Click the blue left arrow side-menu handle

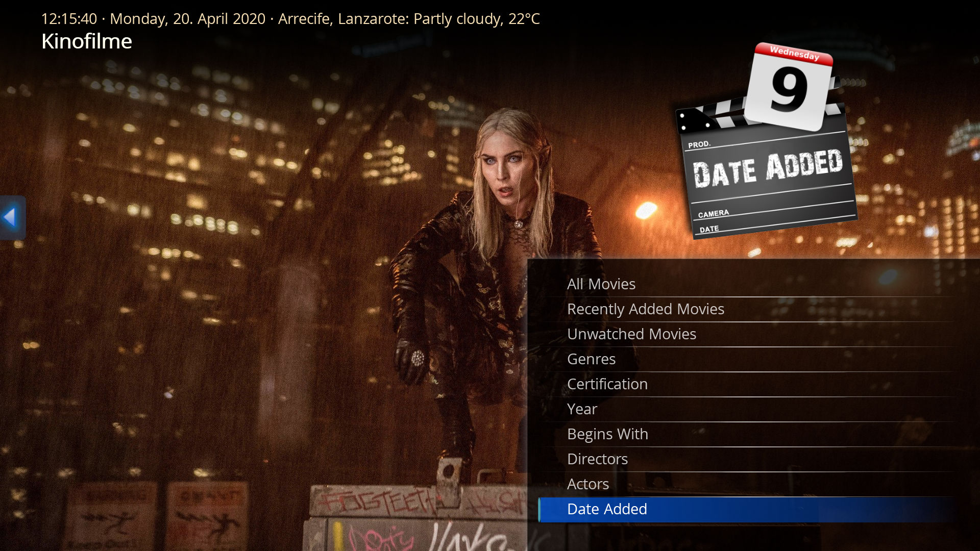pyautogui.click(x=11, y=217)
